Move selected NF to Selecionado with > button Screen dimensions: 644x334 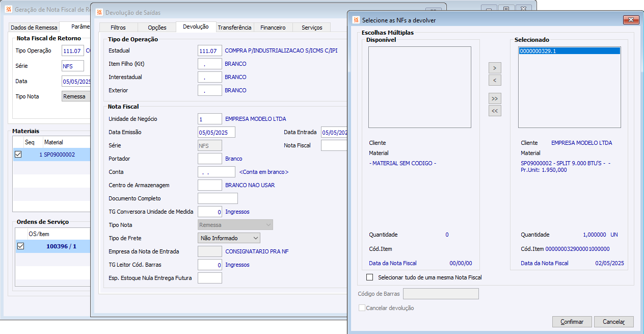(x=495, y=68)
